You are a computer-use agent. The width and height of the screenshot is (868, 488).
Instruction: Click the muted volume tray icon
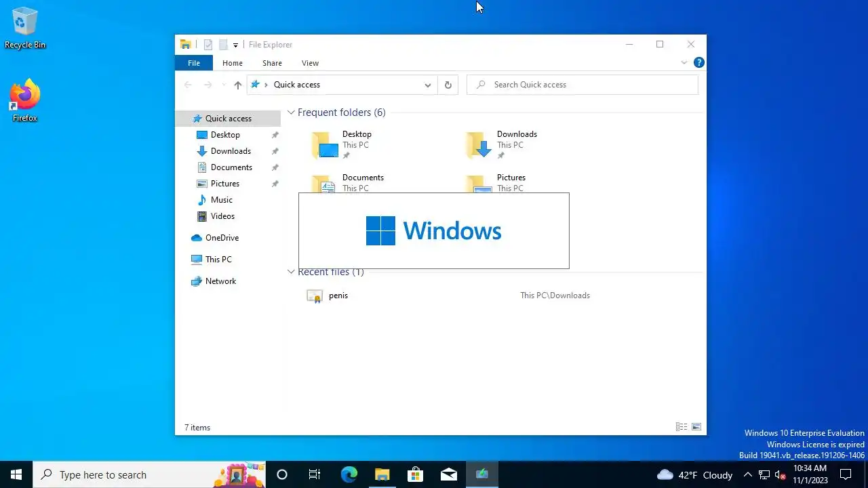[780, 474]
